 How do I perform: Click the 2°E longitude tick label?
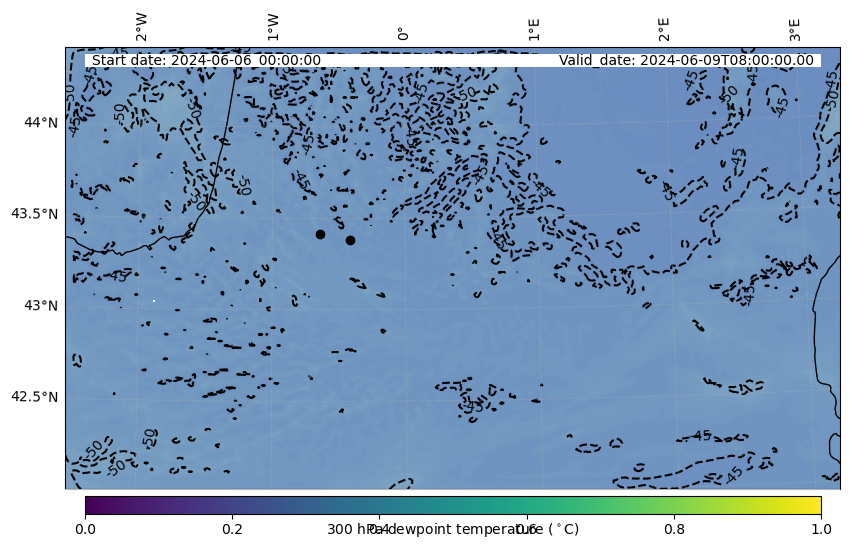[664, 28]
